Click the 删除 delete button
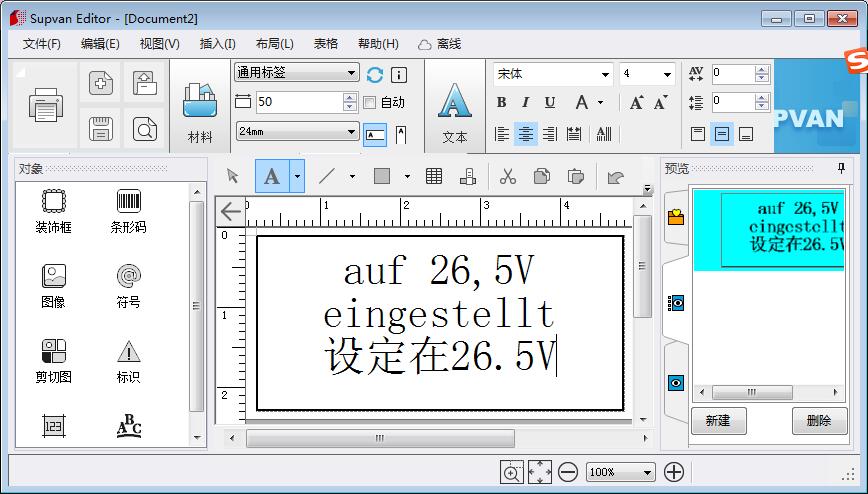The height and width of the screenshot is (494, 868). [819, 421]
